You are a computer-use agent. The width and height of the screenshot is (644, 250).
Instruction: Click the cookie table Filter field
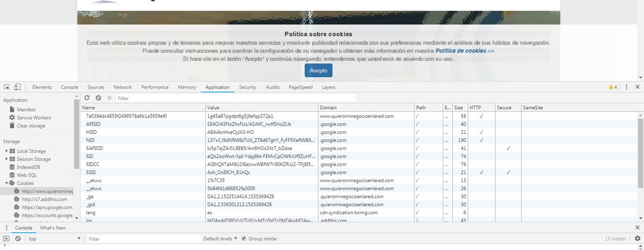tap(236, 98)
